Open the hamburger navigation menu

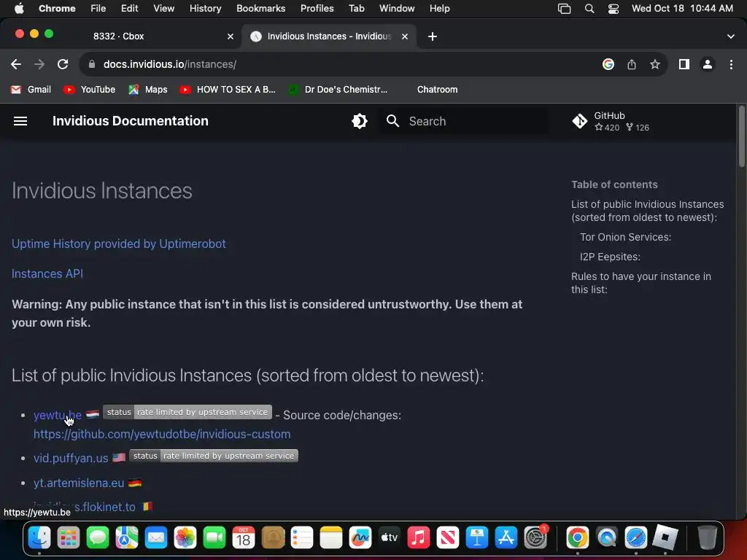(x=20, y=121)
